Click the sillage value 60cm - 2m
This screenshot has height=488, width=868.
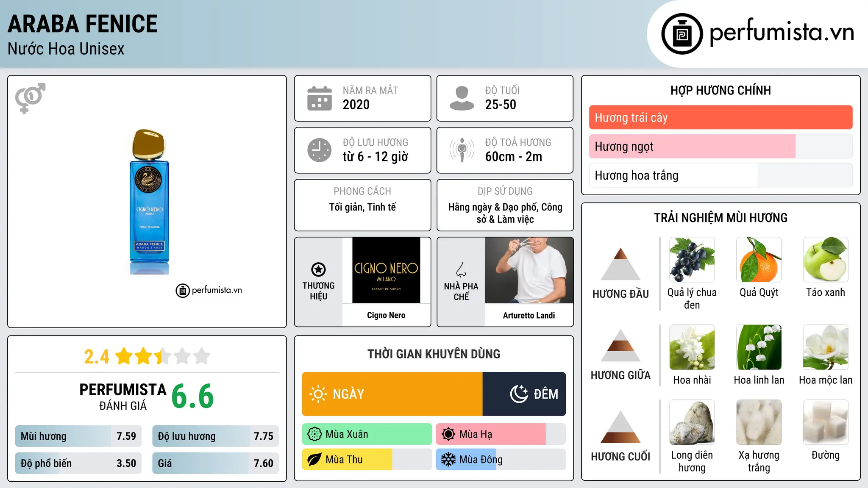(x=514, y=157)
